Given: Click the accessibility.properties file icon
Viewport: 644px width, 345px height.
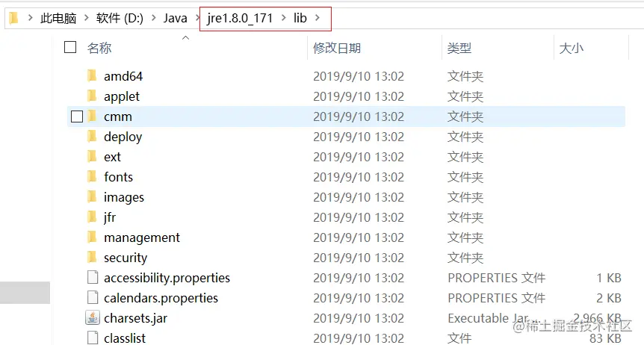Looking at the screenshot, I should (x=93, y=277).
